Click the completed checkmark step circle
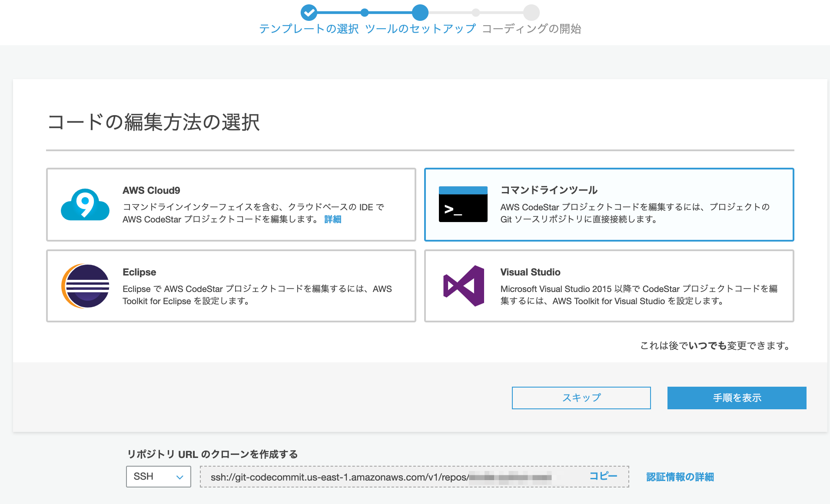Image resolution: width=830 pixels, height=504 pixels. 309,13
